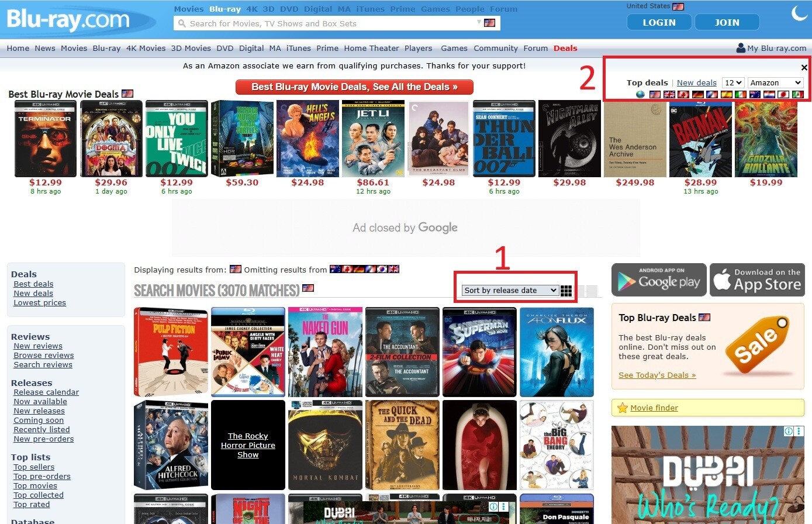Select the 4K tab above the search box
This screenshot has height=524, width=812.
click(x=252, y=9)
